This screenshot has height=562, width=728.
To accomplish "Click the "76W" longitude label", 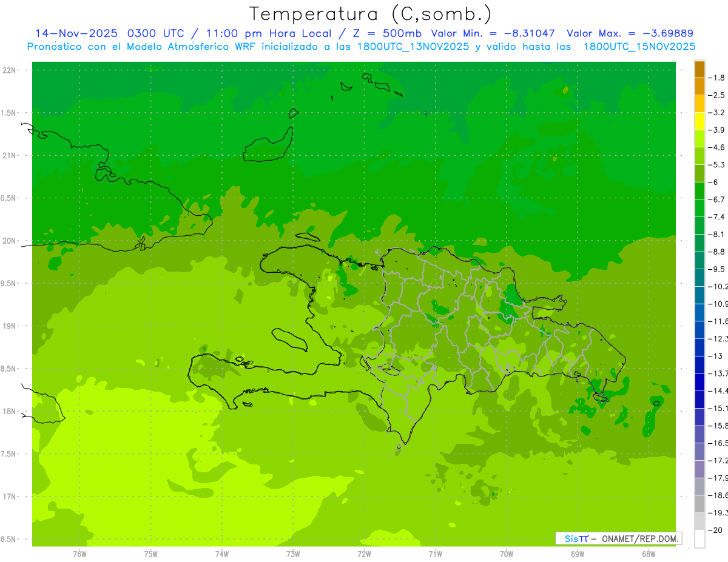I will coord(79,554).
